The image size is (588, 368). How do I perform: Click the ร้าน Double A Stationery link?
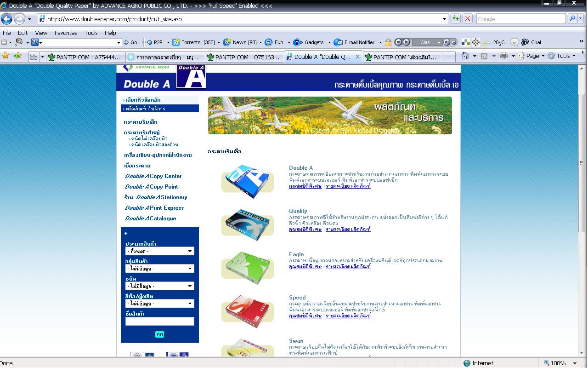pos(155,197)
